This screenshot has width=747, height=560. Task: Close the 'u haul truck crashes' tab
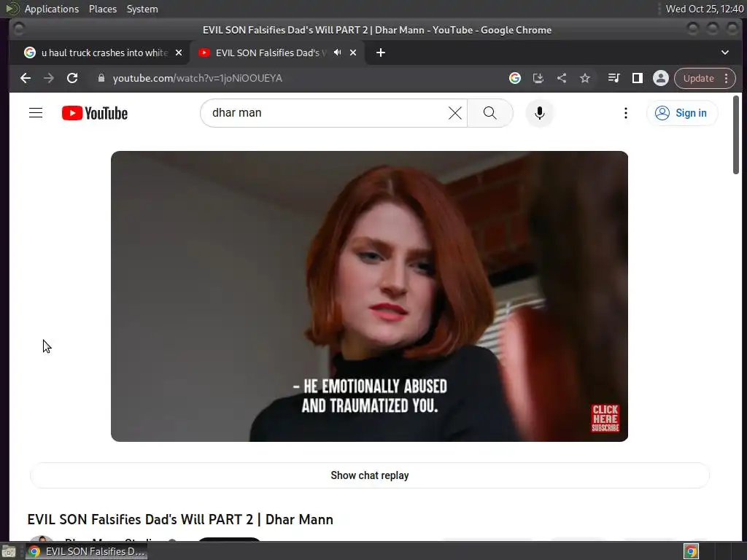[179, 52]
